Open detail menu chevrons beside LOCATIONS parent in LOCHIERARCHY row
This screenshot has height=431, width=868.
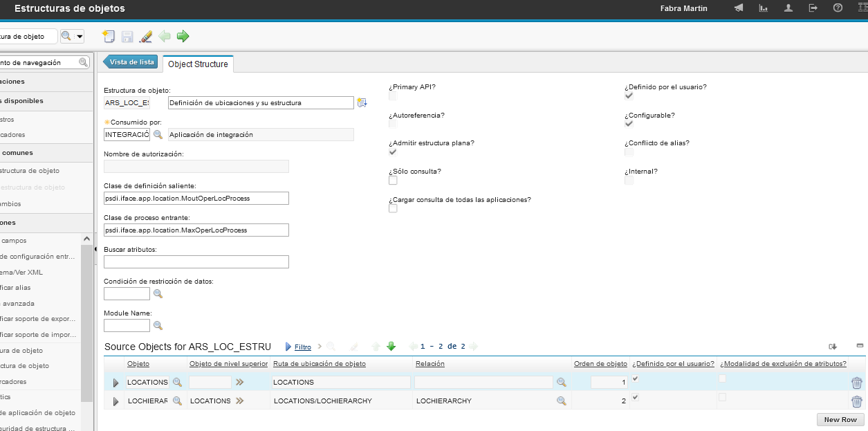(240, 401)
